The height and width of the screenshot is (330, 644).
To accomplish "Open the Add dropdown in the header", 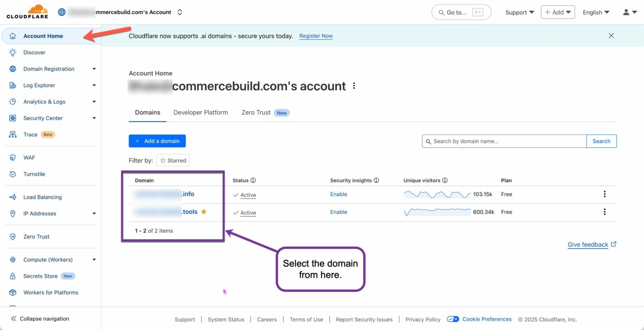I will pyautogui.click(x=558, y=12).
